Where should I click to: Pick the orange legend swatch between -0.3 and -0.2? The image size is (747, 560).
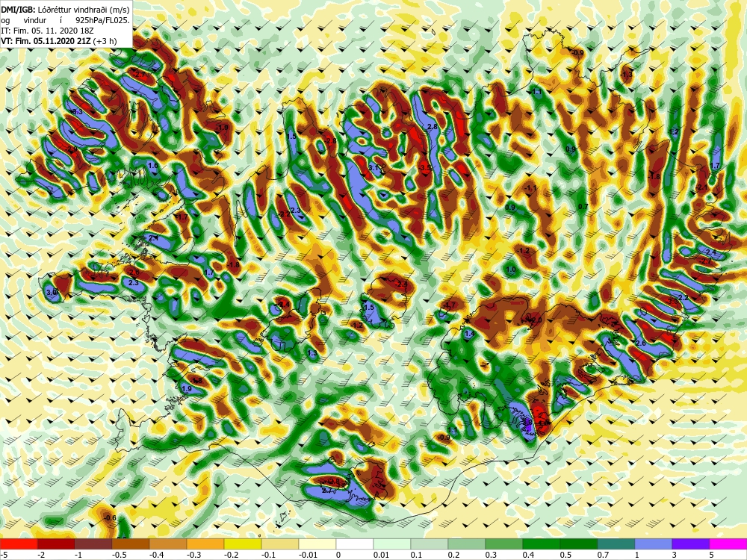205,544
